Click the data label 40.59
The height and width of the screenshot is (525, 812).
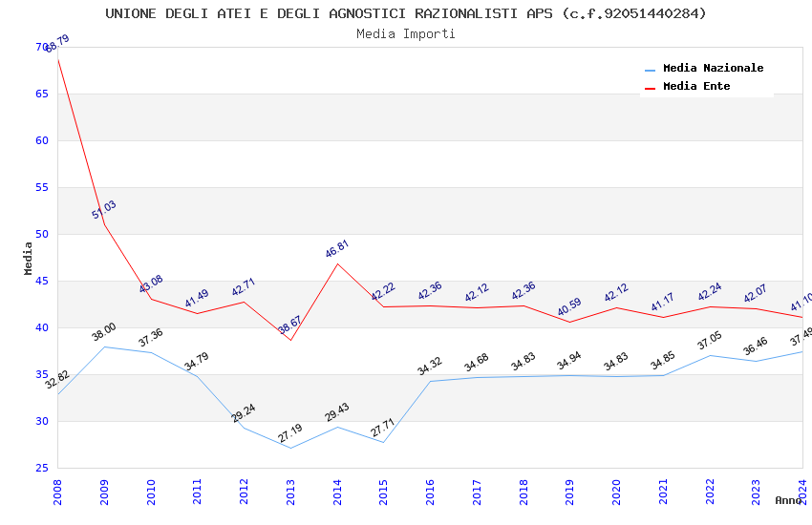tap(569, 307)
